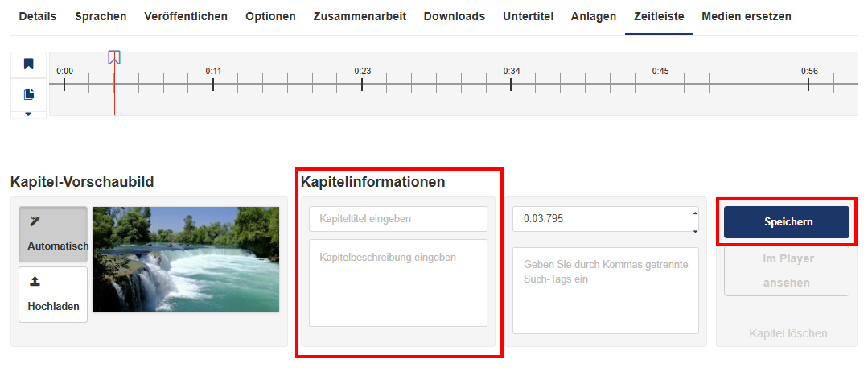This screenshot has height=380, width=868.
Task: Save chapter with Speichern button
Action: [787, 222]
